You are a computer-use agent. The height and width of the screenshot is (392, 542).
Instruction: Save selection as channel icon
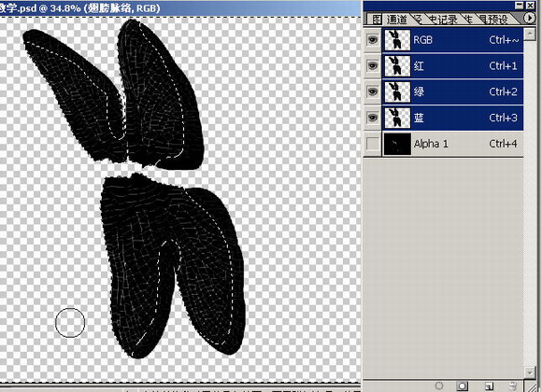click(x=463, y=385)
